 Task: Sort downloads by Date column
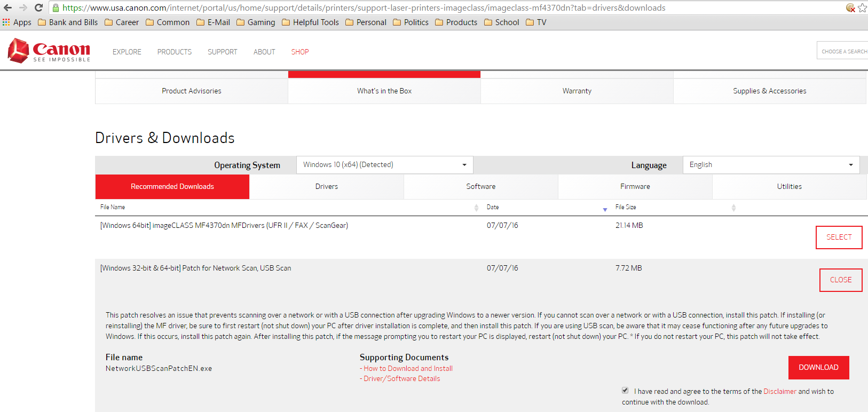(605, 209)
